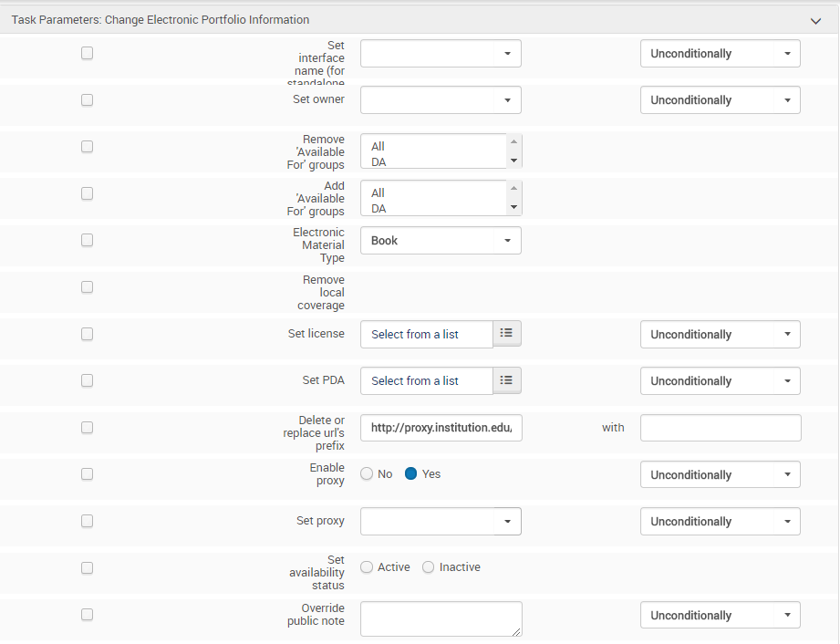Screen dimensions: 840x644
Task: Enable the Set owner checkbox
Action: coord(87,99)
